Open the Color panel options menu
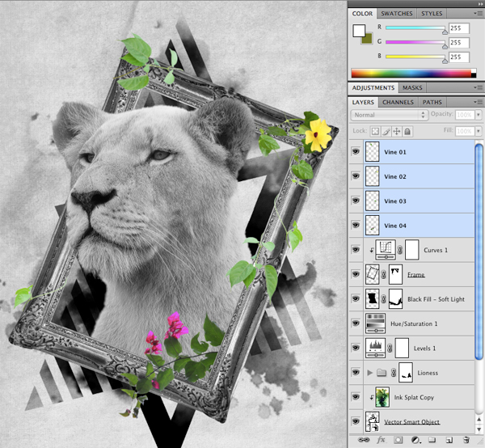This screenshot has width=485, height=448. [478, 14]
